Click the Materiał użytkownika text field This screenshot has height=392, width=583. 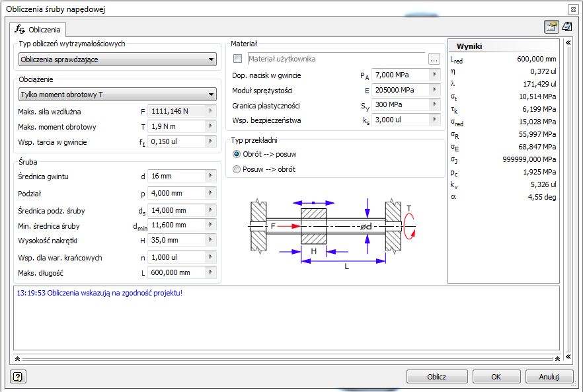[336, 59]
